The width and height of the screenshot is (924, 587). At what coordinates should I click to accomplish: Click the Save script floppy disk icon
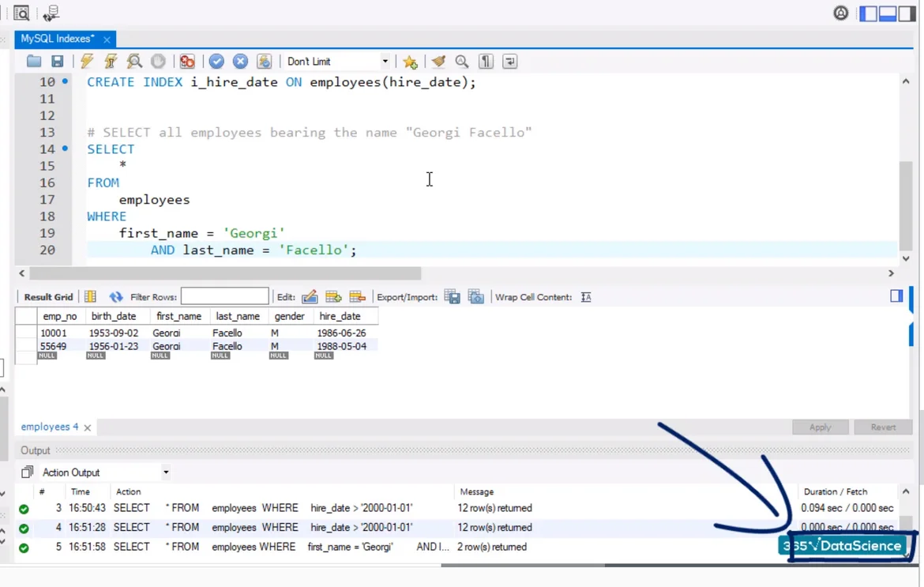tap(57, 62)
